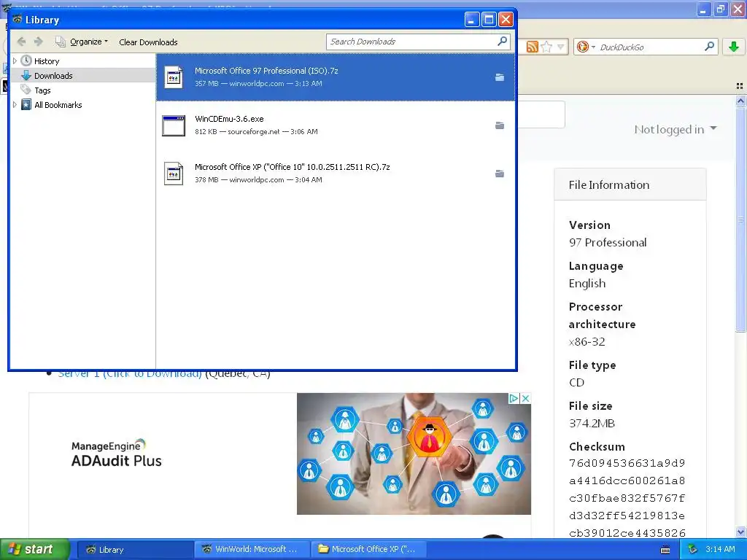Switch to Microsoft Office XP folder taskbar button

point(368,550)
